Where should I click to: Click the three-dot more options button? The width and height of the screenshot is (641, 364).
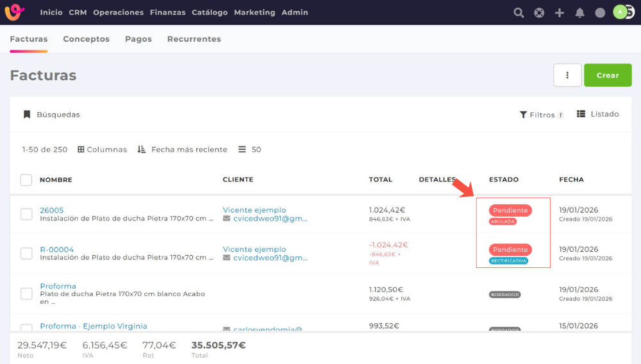click(x=567, y=75)
